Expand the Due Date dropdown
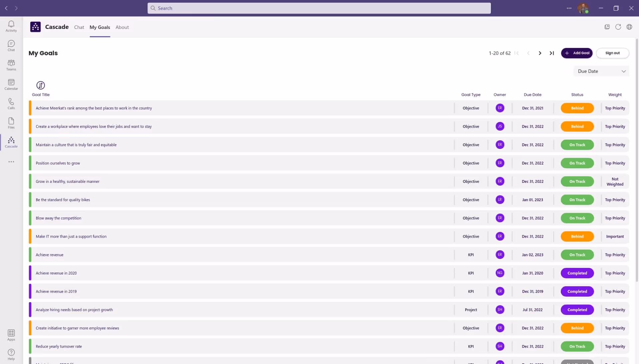This screenshot has width=639, height=364. click(601, 71)
